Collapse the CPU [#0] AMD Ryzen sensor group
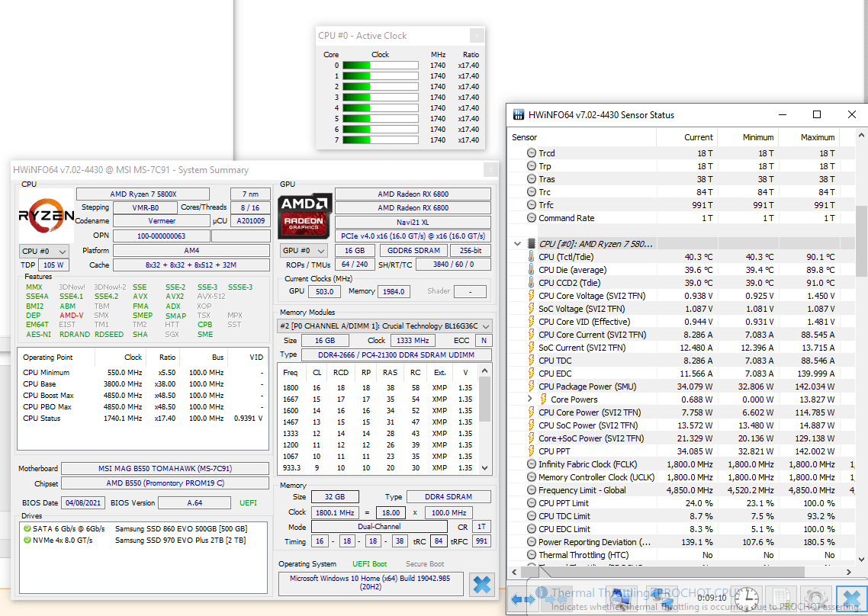This screenshot has height=616, width=868. pyautogui.click(x=517, y=243)
